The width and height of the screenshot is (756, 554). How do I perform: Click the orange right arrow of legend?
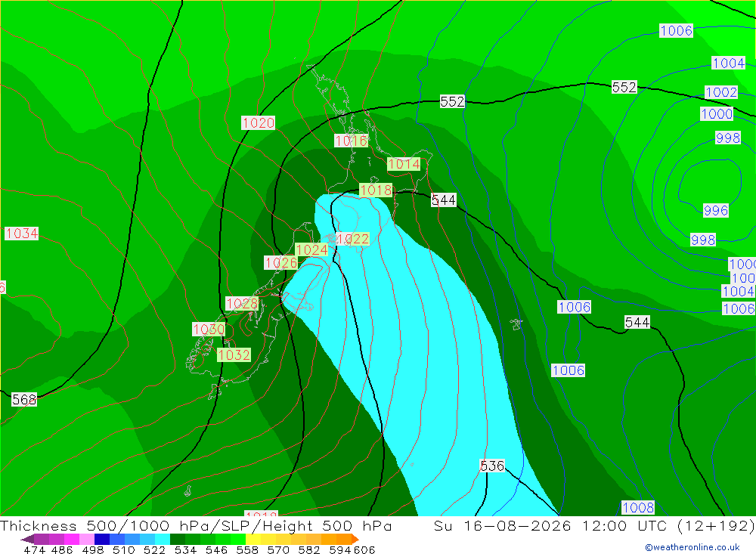tap(355, 539)
